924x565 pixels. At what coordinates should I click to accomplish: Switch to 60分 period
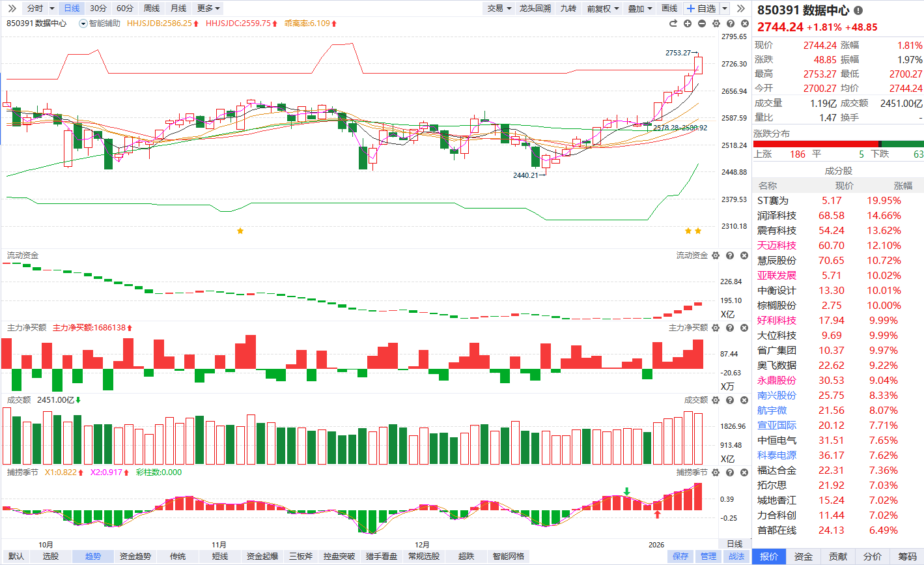[x=125, y=8]
